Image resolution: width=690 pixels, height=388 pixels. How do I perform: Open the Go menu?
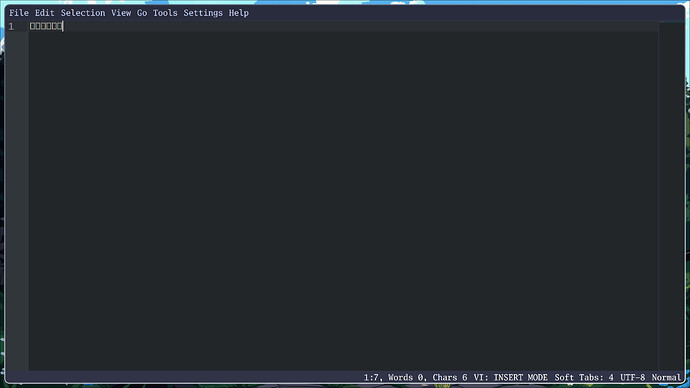tap(142, 13)
